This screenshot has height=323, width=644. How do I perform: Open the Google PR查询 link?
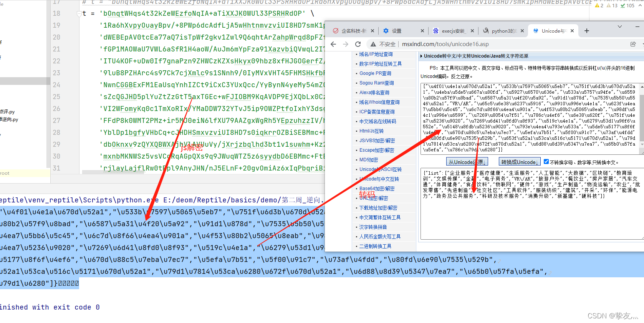pyautogui.click(x=375, y=73)
